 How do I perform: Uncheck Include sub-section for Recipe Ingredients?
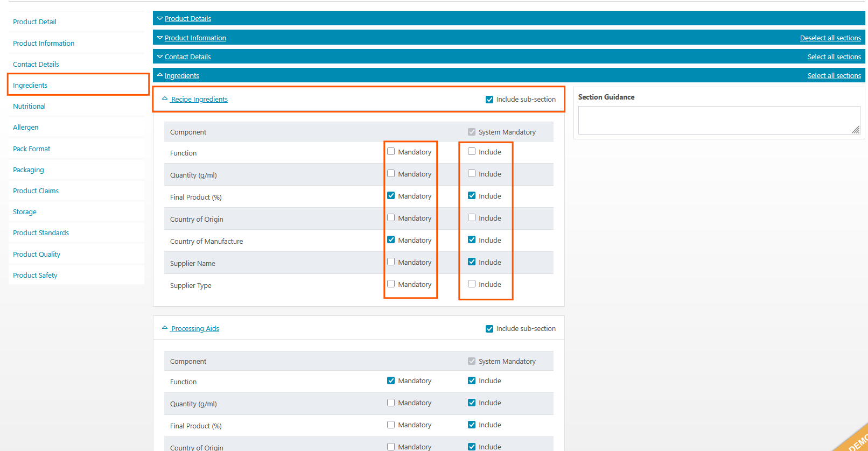(x=489, y=100)
